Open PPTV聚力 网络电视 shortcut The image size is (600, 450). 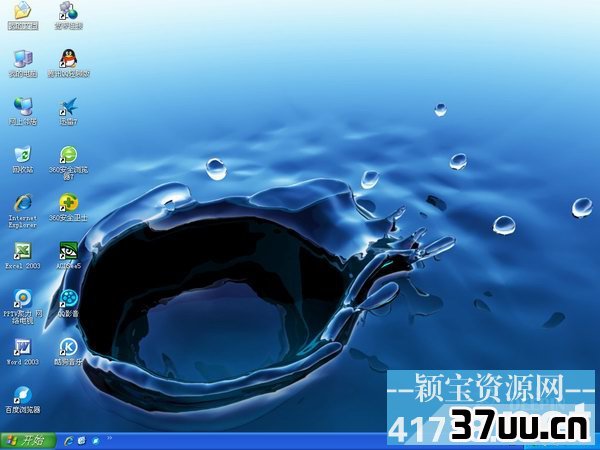pos(21,298)
